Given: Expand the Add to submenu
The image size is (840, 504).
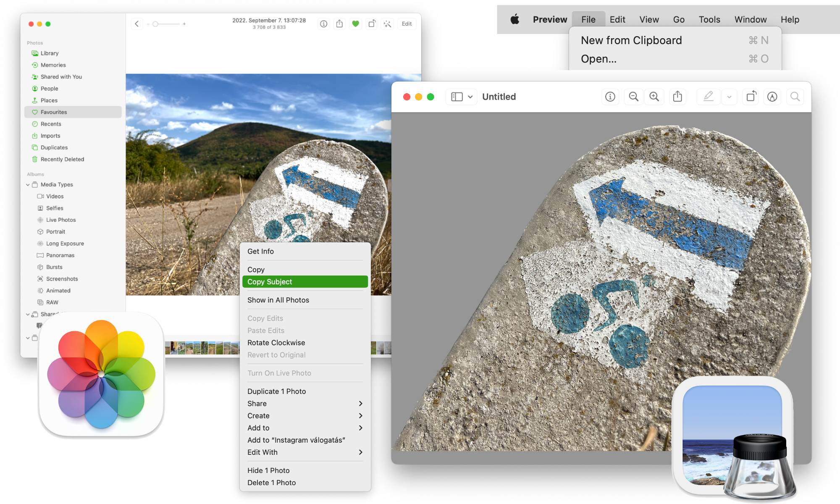Looking at the screenshot, I should [305, 428].
